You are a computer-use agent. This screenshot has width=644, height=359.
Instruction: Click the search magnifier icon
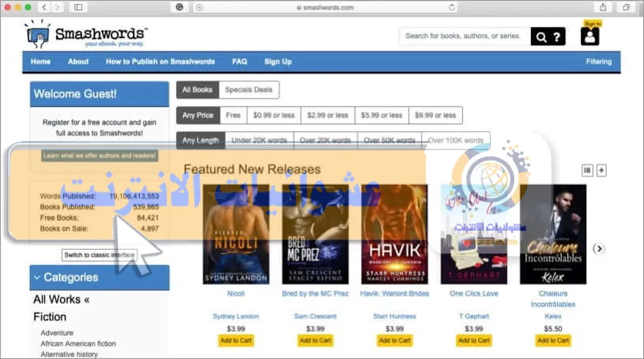tap(541, 37)
